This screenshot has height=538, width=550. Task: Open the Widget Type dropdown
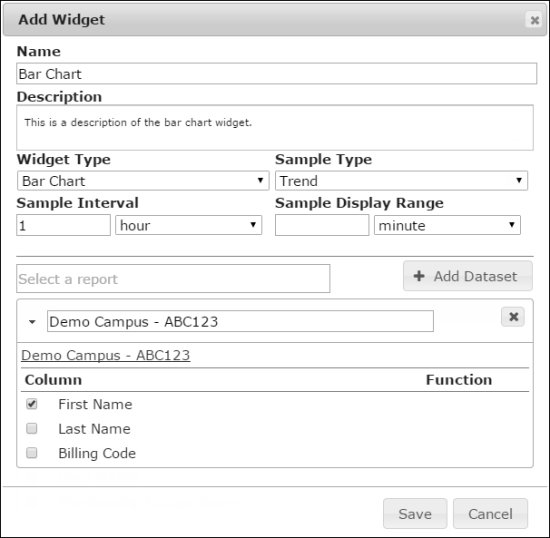pyautogui.click(x=143, y=181)
